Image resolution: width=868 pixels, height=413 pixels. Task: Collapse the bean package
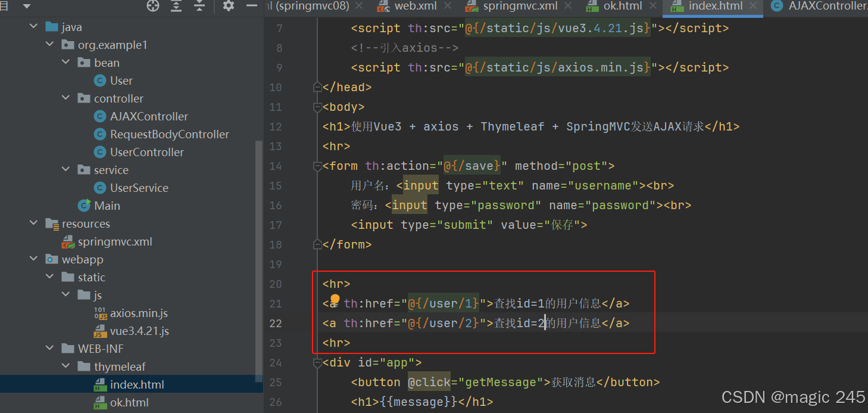click(65, 63)
